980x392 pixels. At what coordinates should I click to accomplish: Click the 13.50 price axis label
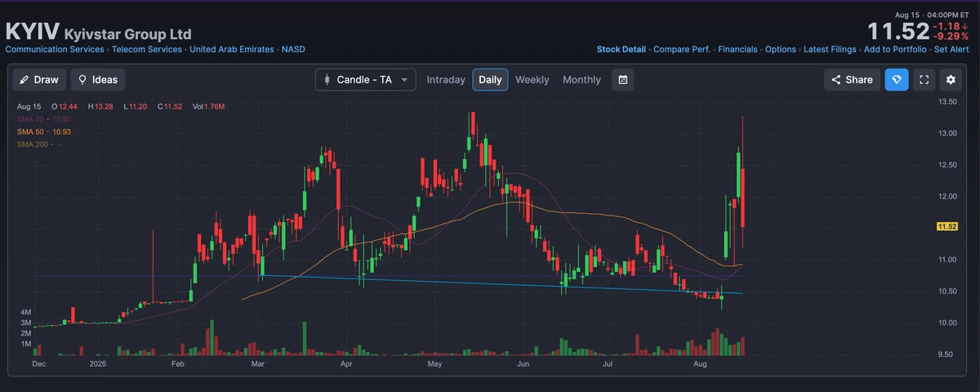click(x=947, y=102)
